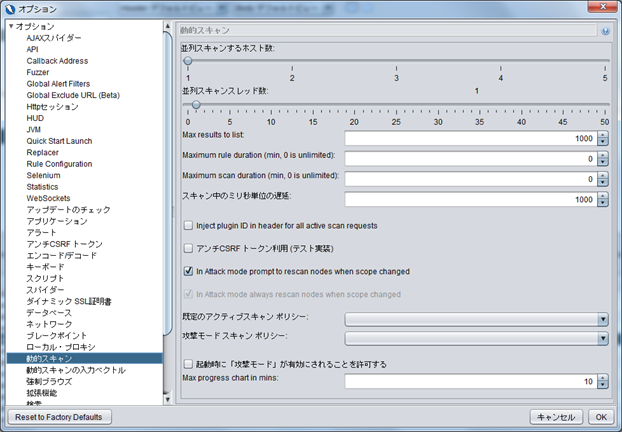This screenshot has width=622, height=432.
Task: Select アップデートのチェック tree item
Action: [x=68, y=210]
